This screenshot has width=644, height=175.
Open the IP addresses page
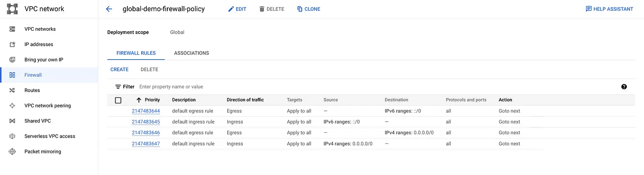click(39, 45)
